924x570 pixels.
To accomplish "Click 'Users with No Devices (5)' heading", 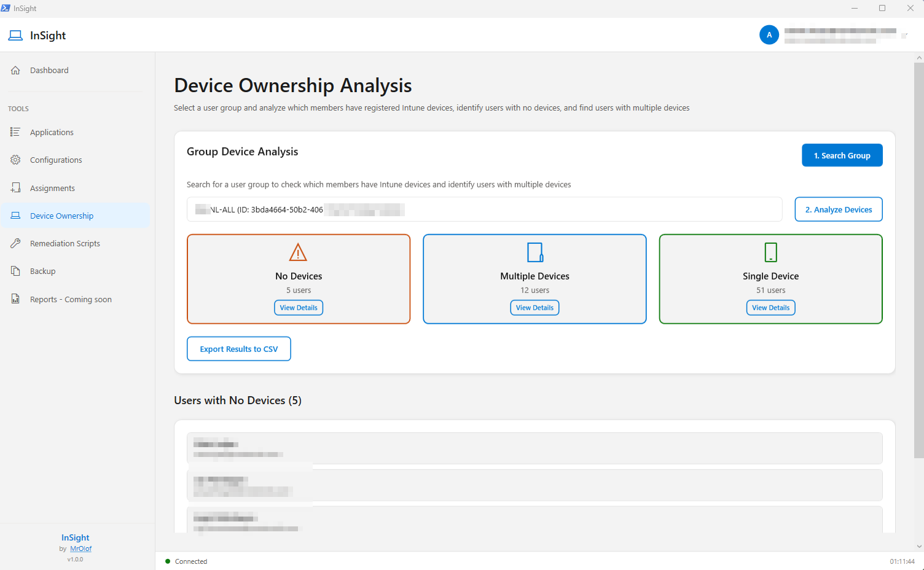I will [238, 400].
